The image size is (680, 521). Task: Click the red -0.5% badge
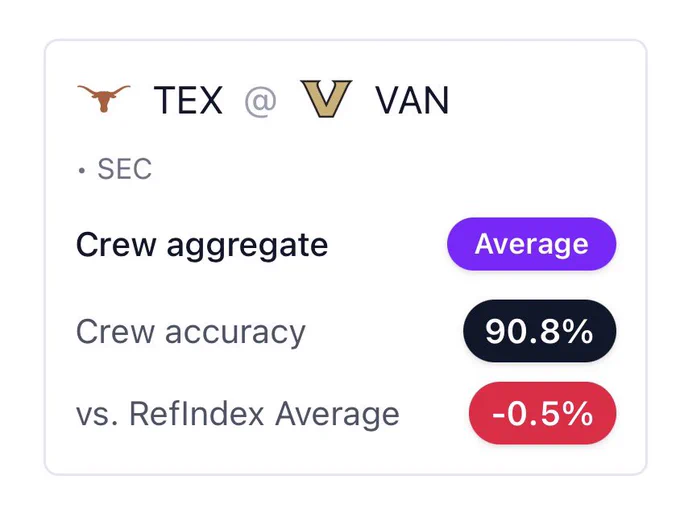[x=542, y=413]
